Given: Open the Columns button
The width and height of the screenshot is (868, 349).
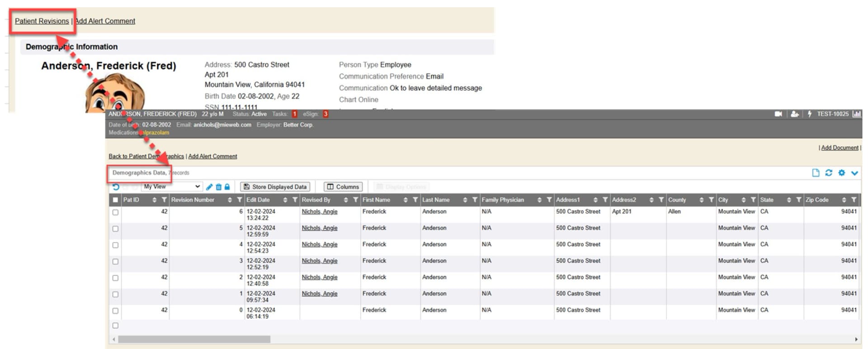Looking at the screenshot, I should click(343, 186).
